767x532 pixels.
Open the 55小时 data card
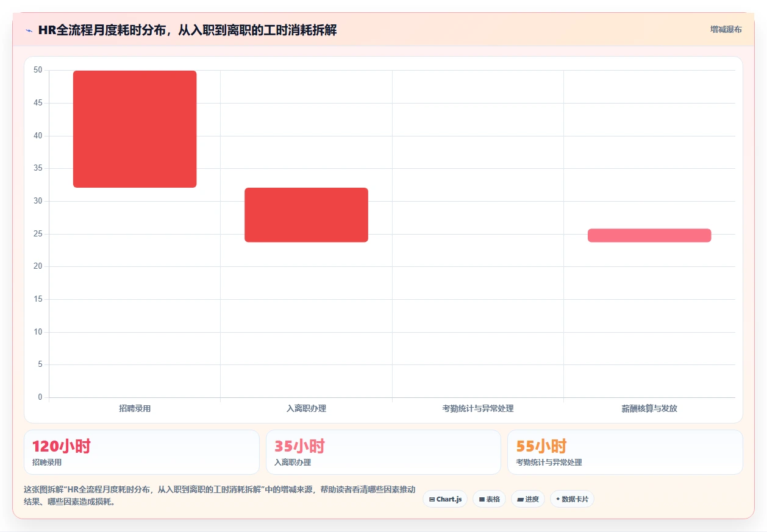coord(625,452)
